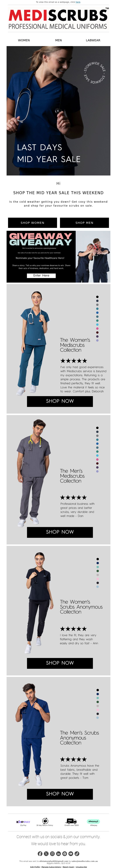Click the giveaway Enter Here button

(x=41, y=275)
